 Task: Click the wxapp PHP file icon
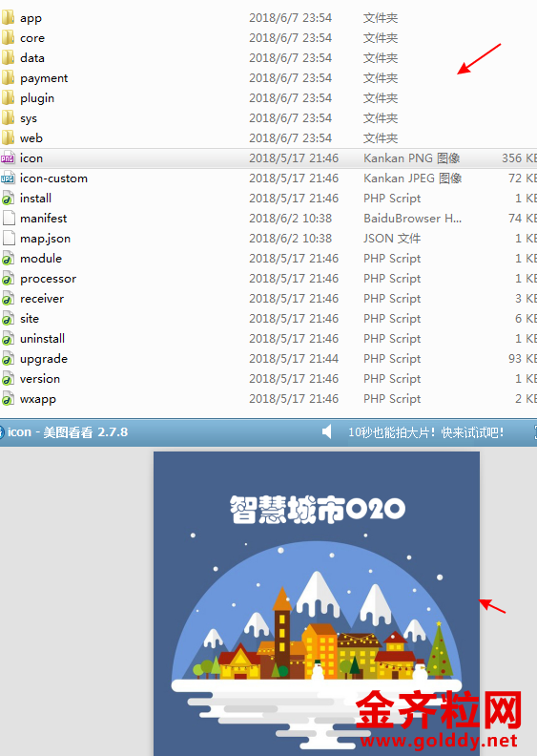click(8, 399)
